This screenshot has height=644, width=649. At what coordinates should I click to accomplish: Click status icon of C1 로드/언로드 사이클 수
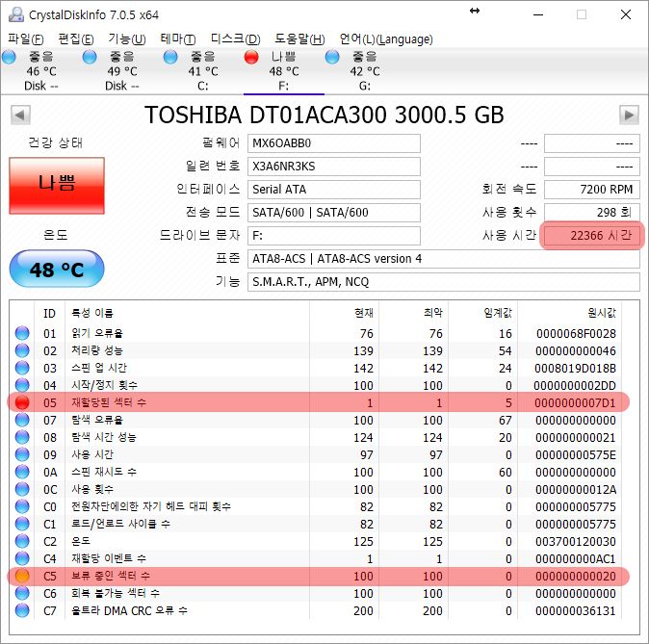click(x=22, y=524)
